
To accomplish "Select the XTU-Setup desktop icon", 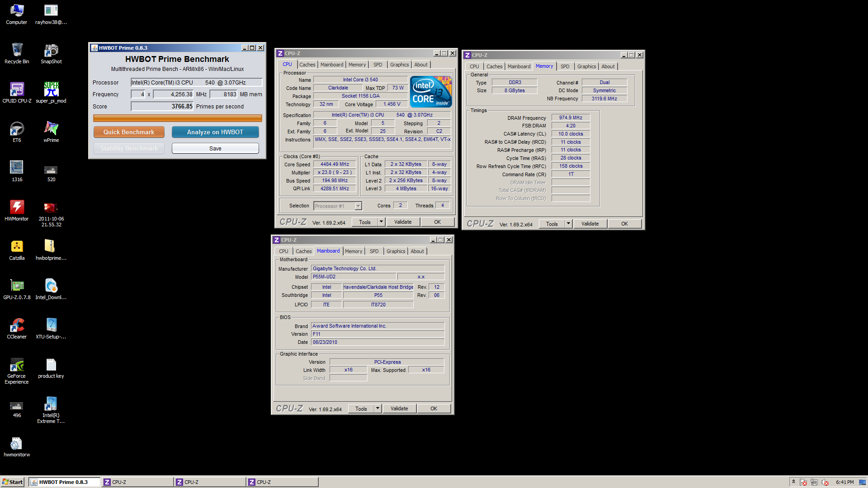I will click(x=51, y=328).
